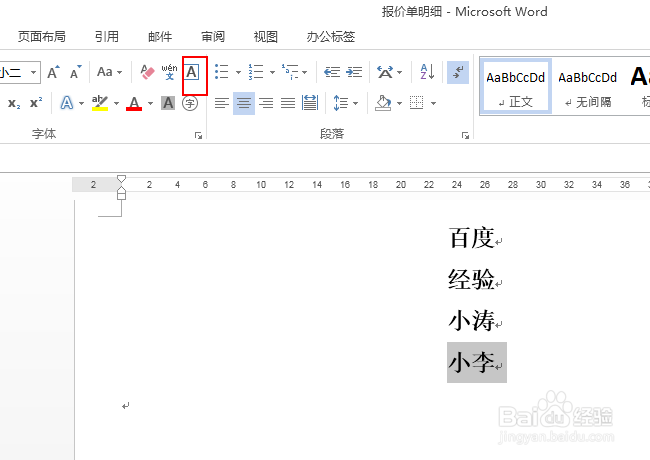Click the highlighted text 小李
Screen dimensions: 650x460
472,362
